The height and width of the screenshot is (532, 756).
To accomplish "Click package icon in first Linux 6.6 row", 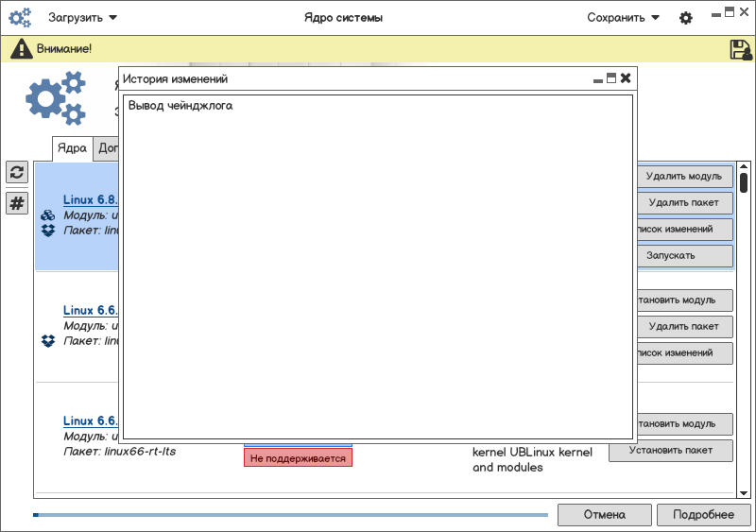I will (x=48, y=341).
